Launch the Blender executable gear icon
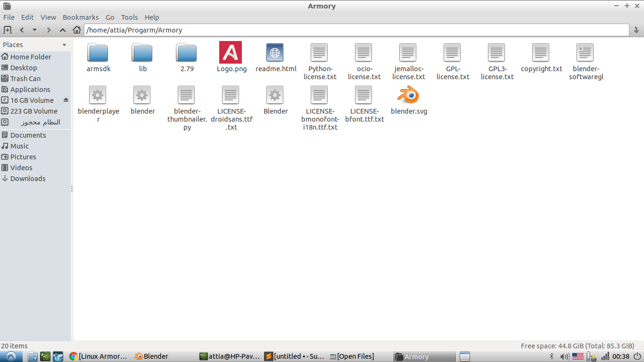The image size is (644, 362). pyautogui.click(x=275, y=94)
